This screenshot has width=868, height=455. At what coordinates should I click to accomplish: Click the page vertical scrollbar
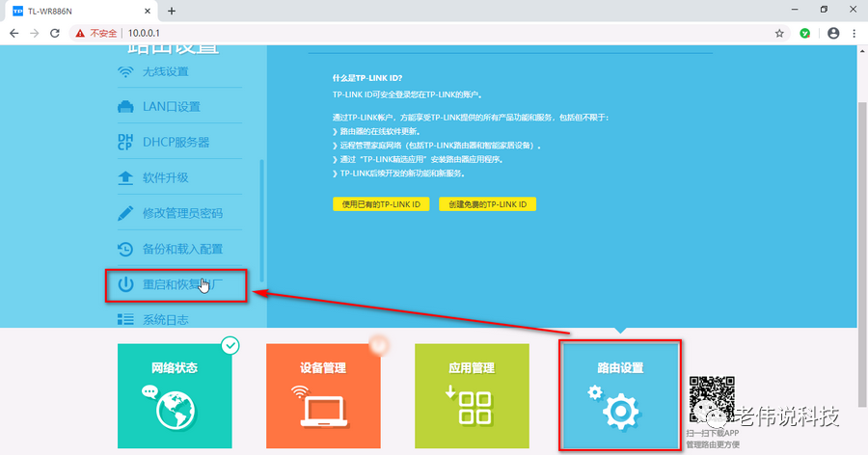(x=861, y=254)
